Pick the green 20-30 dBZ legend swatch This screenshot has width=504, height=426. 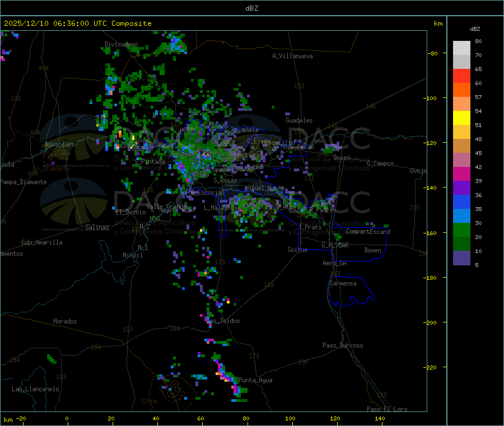pyautogui.click(x=461, y=230)
